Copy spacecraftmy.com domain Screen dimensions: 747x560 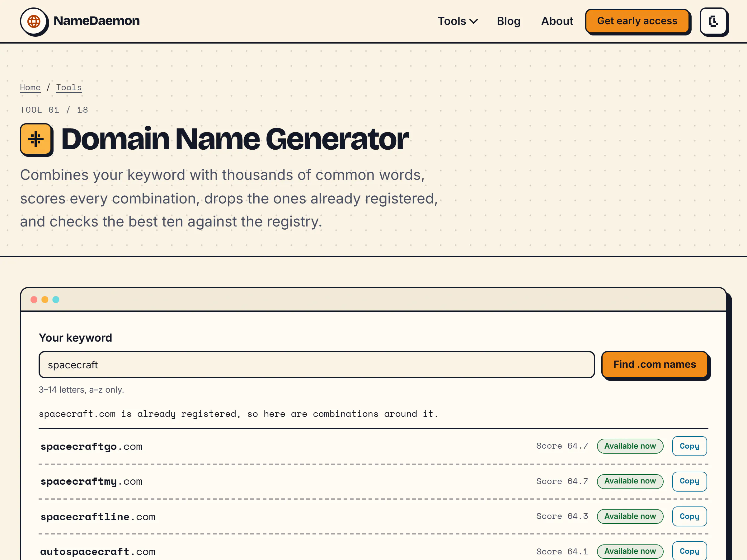(x=689, y=481)
